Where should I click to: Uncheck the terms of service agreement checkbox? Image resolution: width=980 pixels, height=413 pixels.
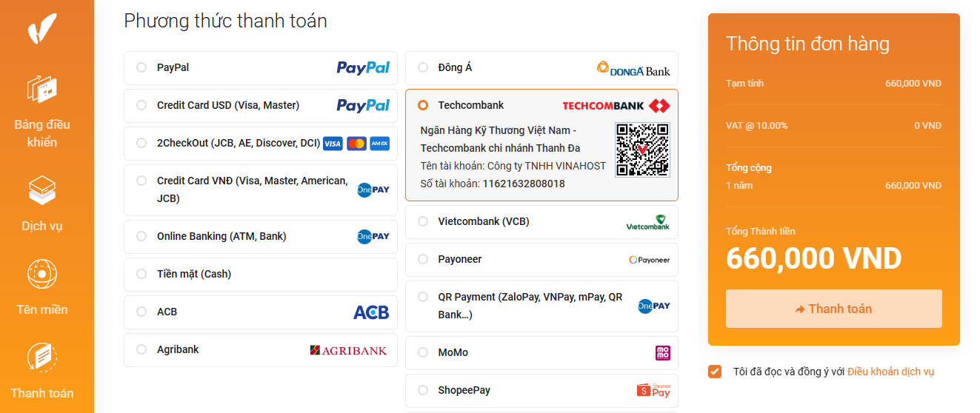715,372
